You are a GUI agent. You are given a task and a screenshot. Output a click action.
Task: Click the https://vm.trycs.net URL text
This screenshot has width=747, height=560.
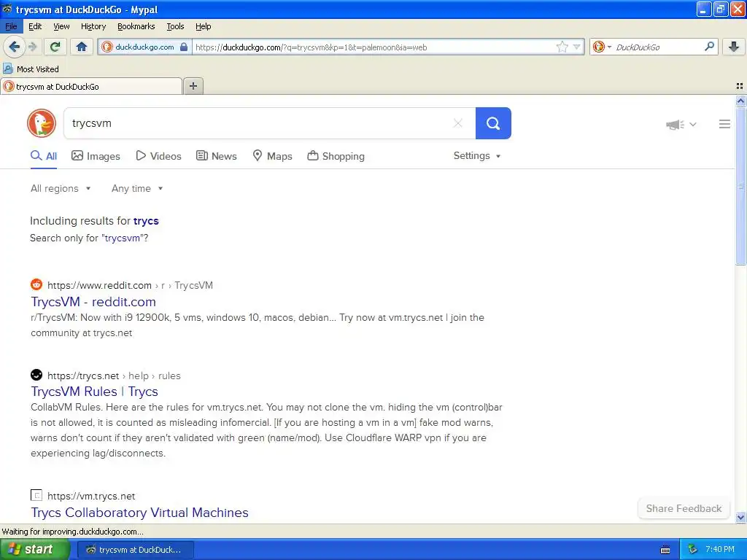pyautogui.click(x=91, y=496)
